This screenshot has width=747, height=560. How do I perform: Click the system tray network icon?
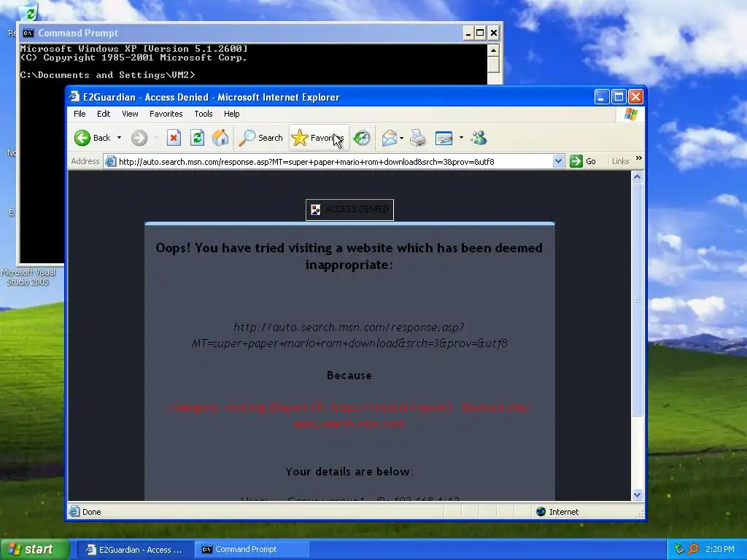pyautogui.click(x=679, y=549)
